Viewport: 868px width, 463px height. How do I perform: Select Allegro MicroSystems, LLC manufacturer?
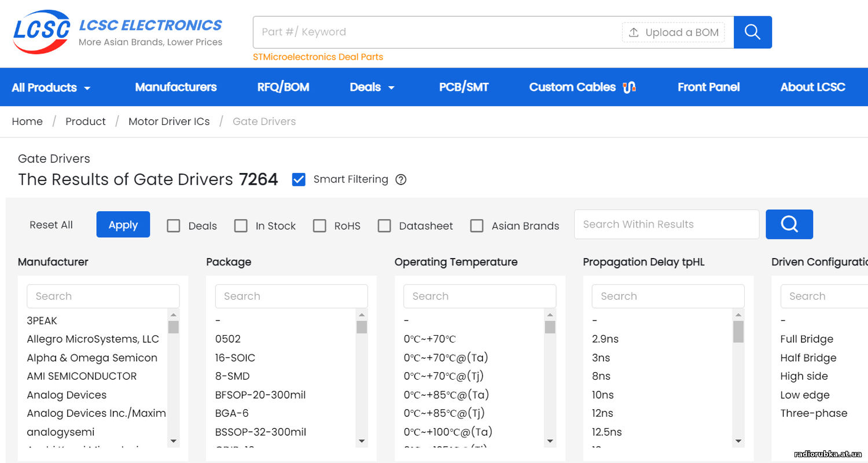(93, 339)
